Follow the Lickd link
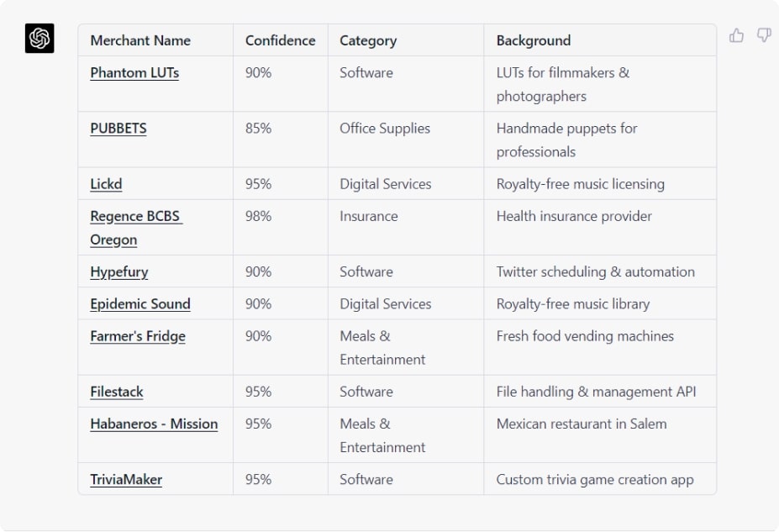779x532 pixels. pos(106,184)
